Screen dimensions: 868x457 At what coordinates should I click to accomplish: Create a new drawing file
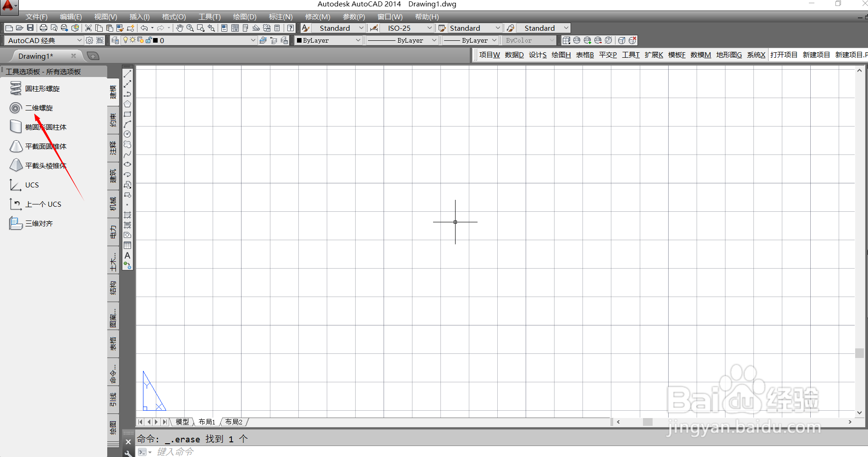9,28
